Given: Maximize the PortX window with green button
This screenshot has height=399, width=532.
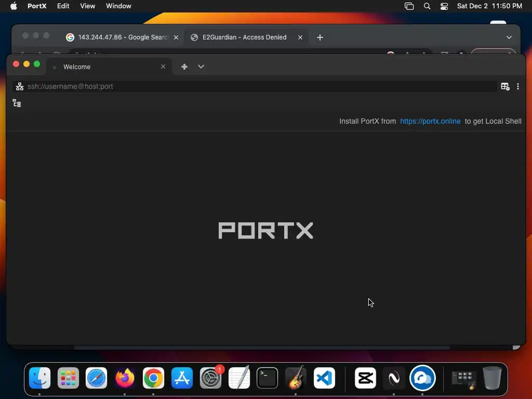Looking at the screenshot, I should 37,64.
